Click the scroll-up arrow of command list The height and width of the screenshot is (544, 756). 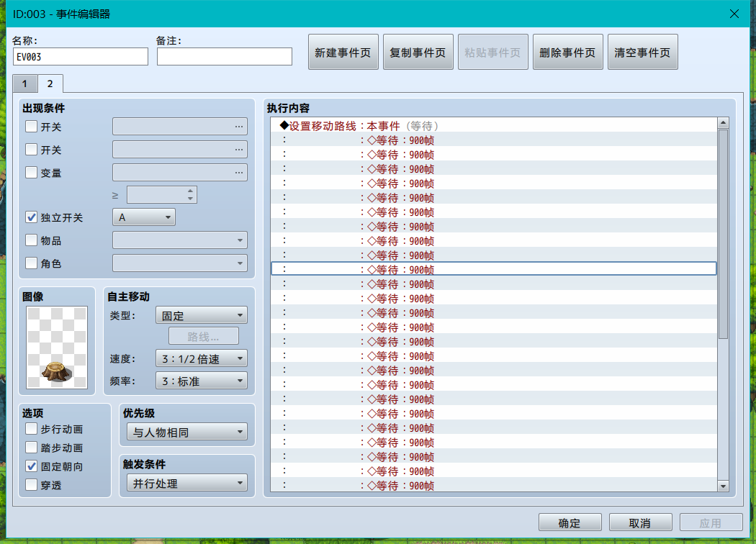pyautogui.click(x=723, y=123)
